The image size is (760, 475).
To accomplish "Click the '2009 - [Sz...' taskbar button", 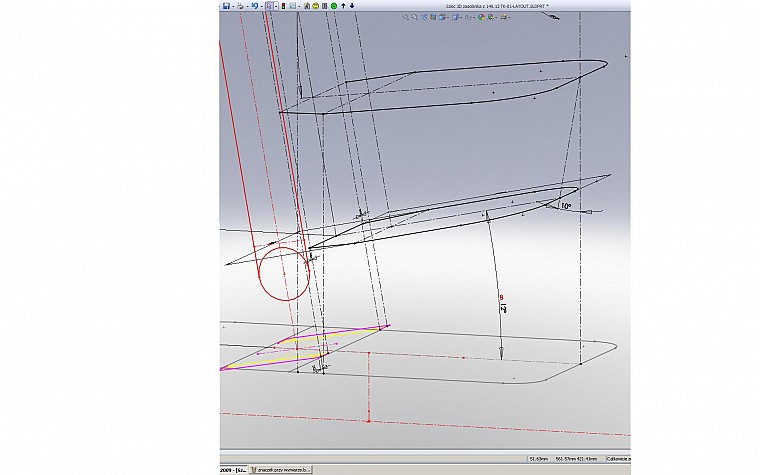I will coord(234,470).
